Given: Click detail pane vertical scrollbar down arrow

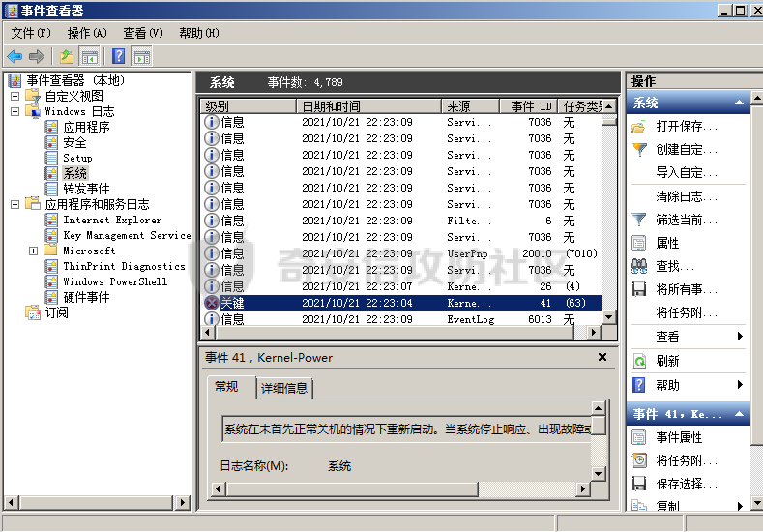Looking at the screenshot, I should tap(599, 474).
